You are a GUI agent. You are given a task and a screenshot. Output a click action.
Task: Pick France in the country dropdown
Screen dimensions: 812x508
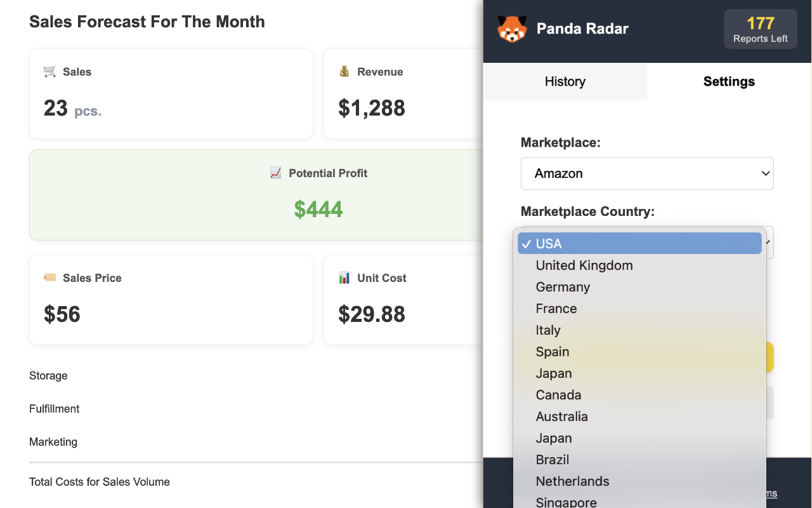click(556, 309)
